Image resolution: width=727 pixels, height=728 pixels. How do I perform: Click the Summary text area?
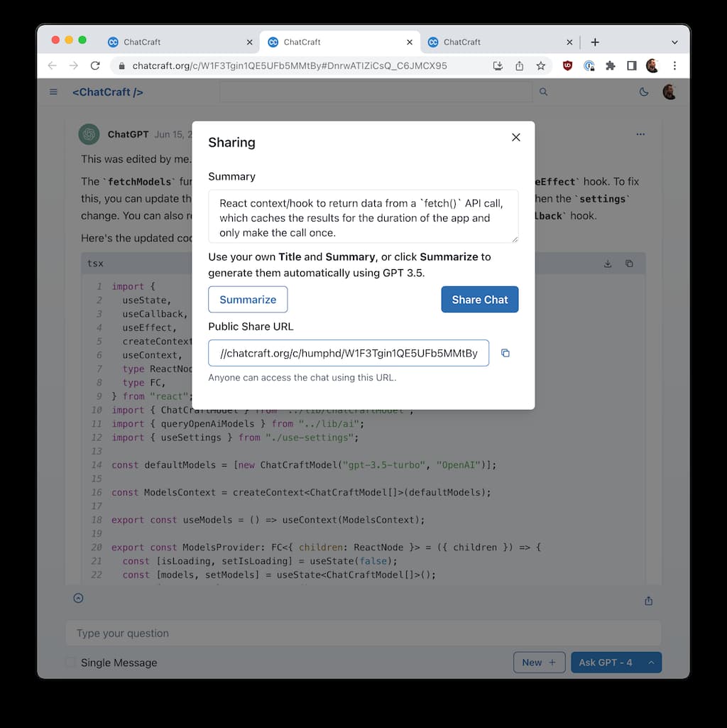(363, 217)
